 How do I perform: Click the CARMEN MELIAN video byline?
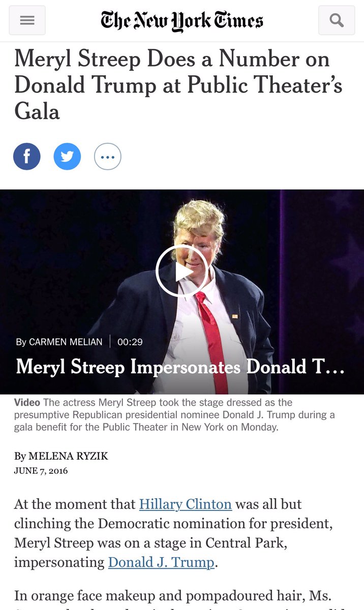coord(59,342)
